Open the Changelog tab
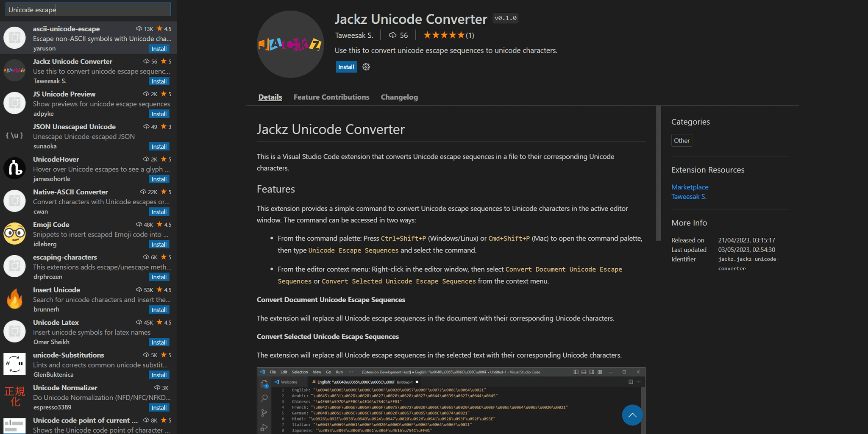 pos(399,97)
